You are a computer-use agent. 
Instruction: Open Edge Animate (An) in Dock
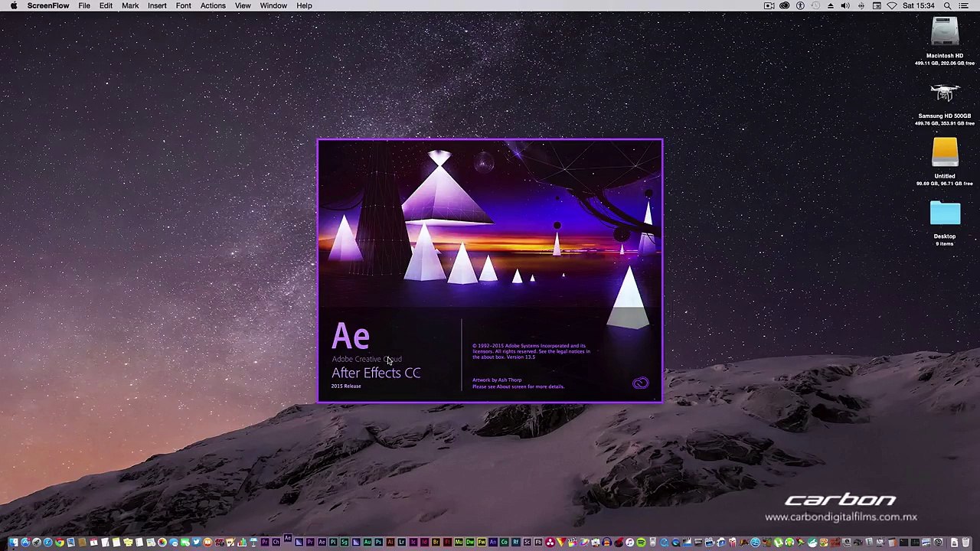coord(493,543)
